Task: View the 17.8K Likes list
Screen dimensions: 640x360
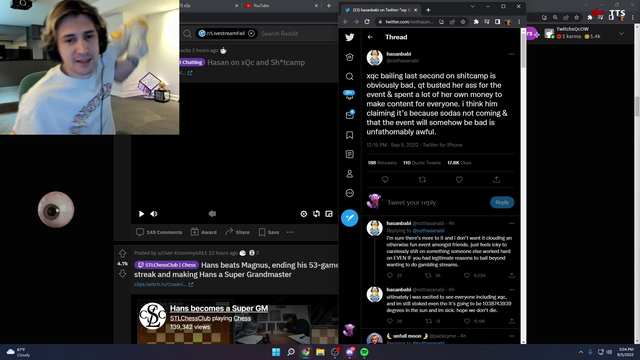Action: [459, 163]
